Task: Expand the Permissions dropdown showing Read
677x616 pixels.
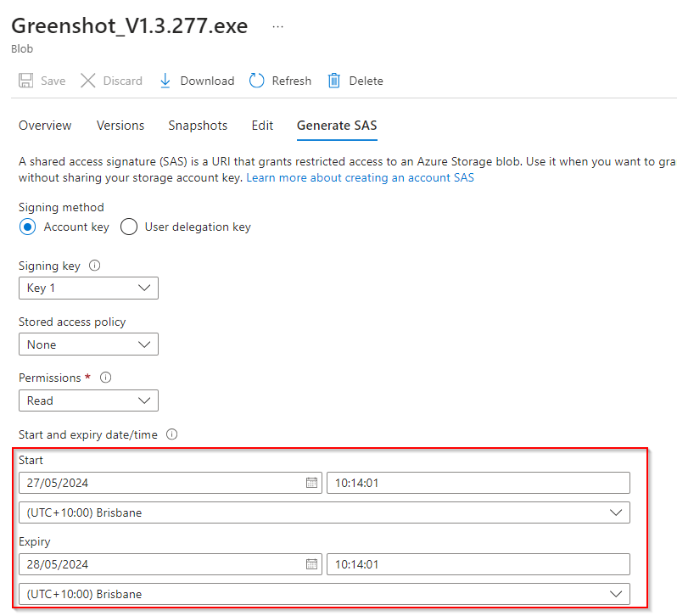Action: [88, 400]
